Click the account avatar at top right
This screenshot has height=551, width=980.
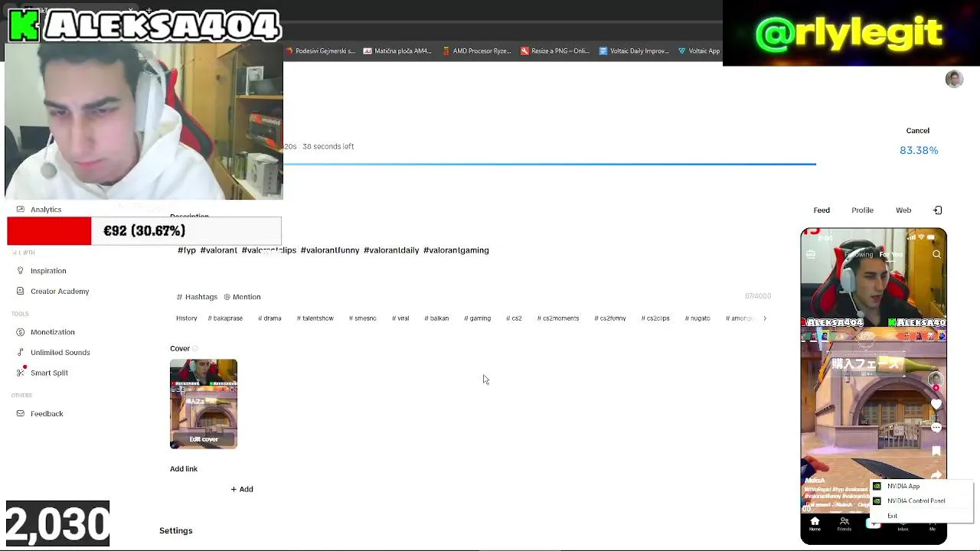pos(954,79)
